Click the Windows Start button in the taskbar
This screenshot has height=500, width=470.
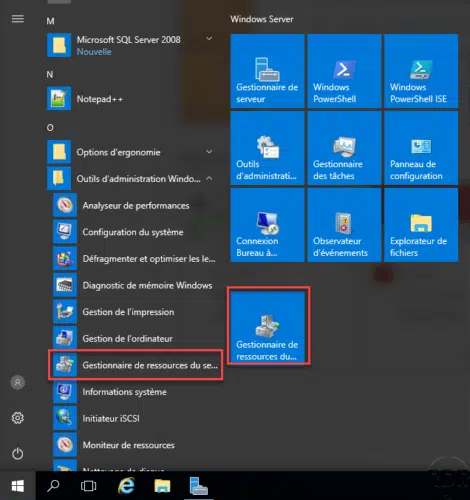(18, 486)
